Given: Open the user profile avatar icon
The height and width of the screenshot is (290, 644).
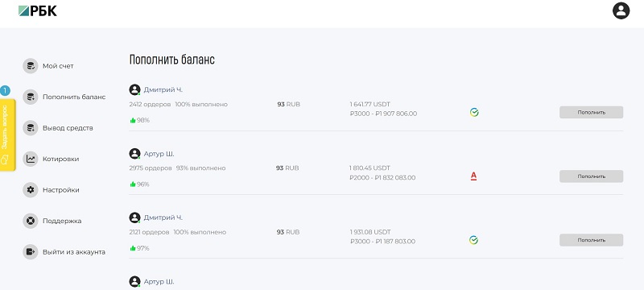Looking at the screenshot, I should (621, 10).
